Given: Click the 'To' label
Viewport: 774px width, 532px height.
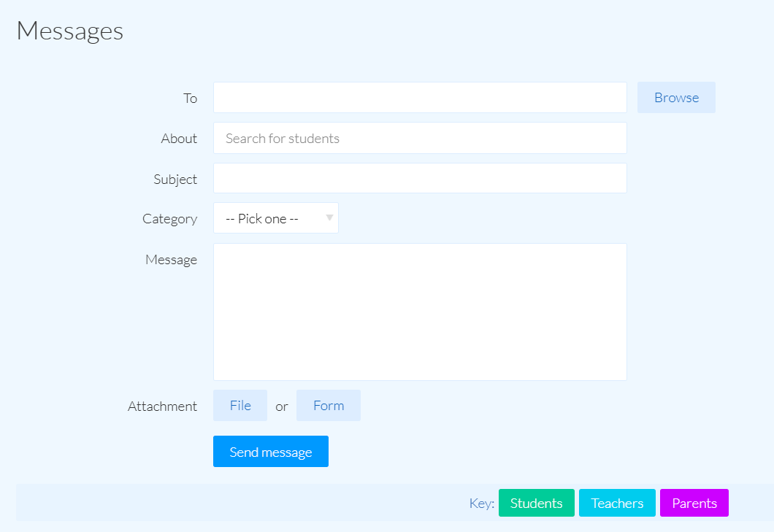Looking at the screenshot, I should click(190, 98).
